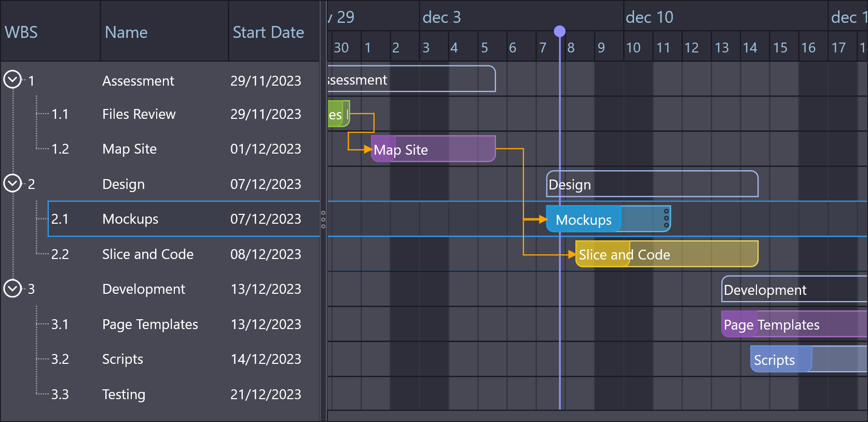The width and height of the screenshot is (868, 422).
Task: Click the Mockups bar resize handle
Action: [x=667, y=219]
